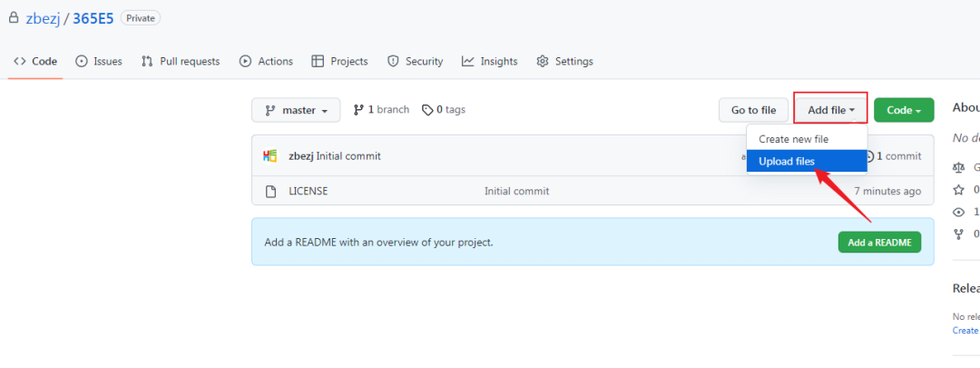Click the branch icon beside 1 branch
The image size is (980, 368).
(x=358, y=110)
